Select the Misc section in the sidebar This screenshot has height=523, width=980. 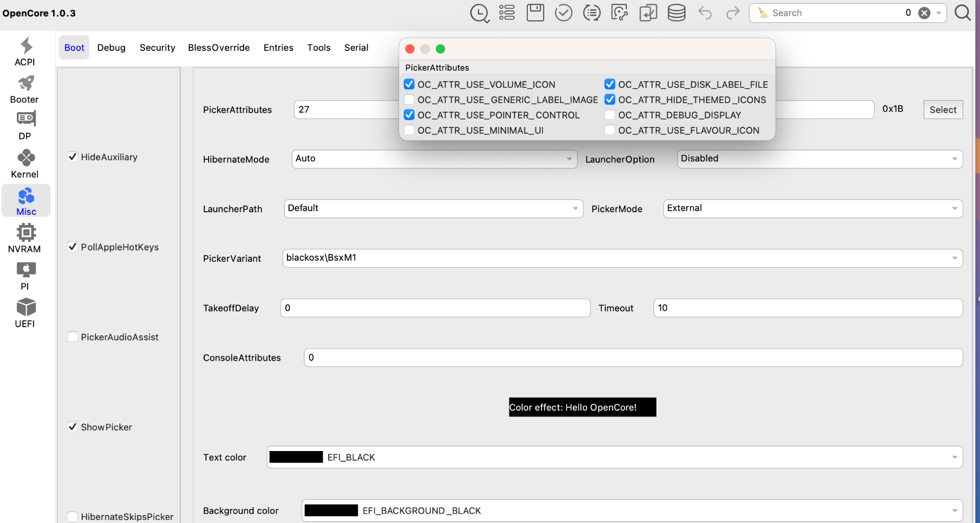26,201
